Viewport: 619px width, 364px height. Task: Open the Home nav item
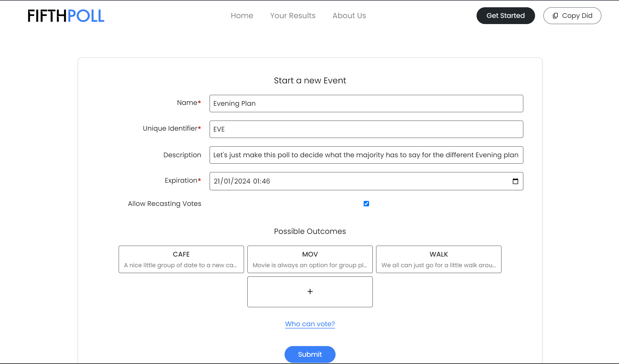(242, 16)
